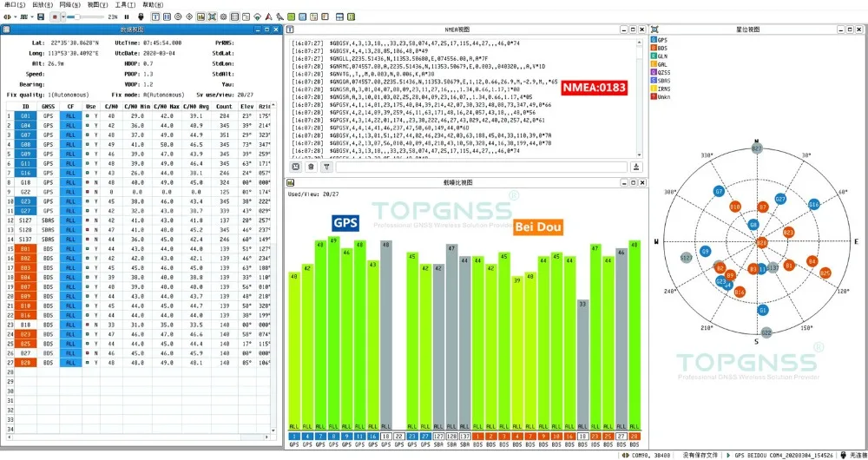Pause playback with the pause icon
Image resolution: width=868 pixels, height=460 pixels.
127,16
